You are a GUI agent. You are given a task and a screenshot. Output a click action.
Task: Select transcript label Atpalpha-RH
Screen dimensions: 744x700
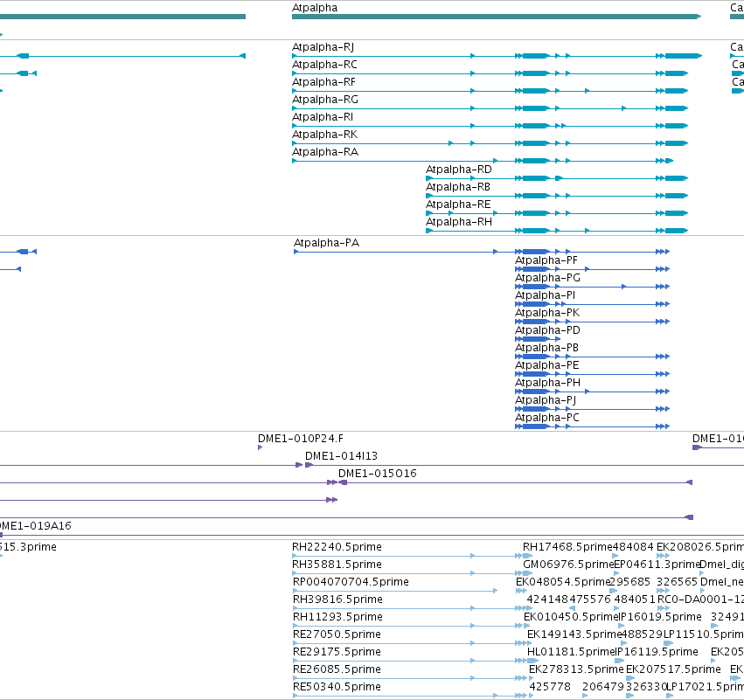point(459,223)
